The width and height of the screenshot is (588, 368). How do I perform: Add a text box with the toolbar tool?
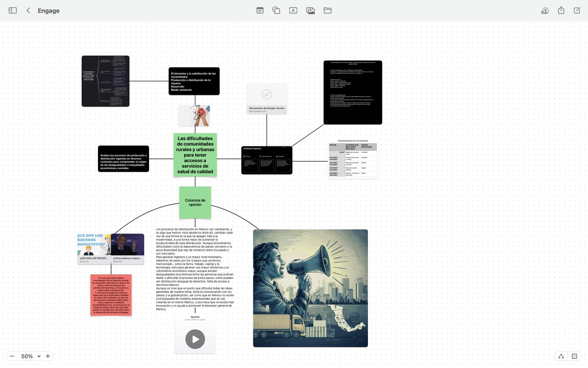pyautogui.click(x=293, y=10)
